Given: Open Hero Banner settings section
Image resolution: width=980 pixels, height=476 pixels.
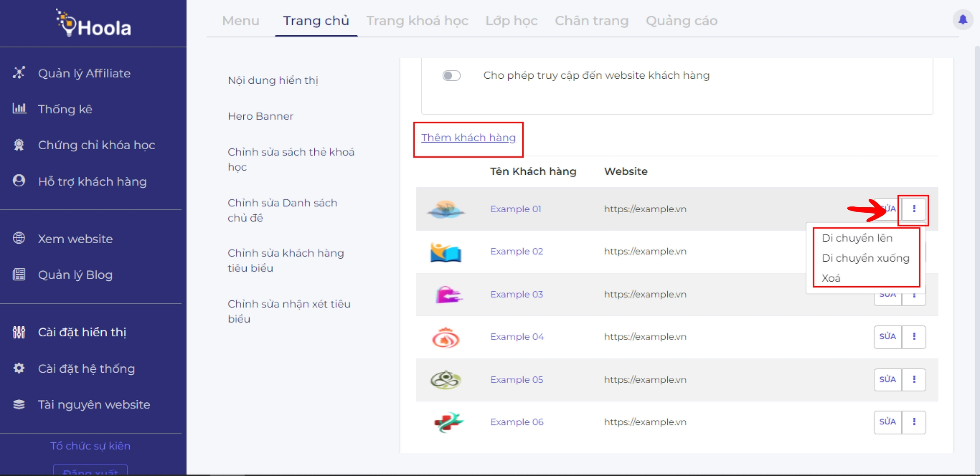Looking at the screenshot, I should click(260, 116).
